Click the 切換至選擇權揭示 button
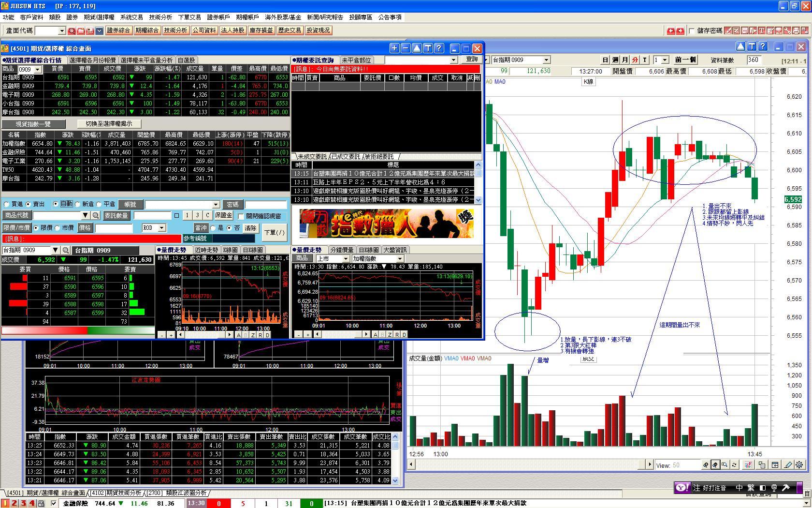Viewport: 812px width, 508px height. tap(109, 124)
